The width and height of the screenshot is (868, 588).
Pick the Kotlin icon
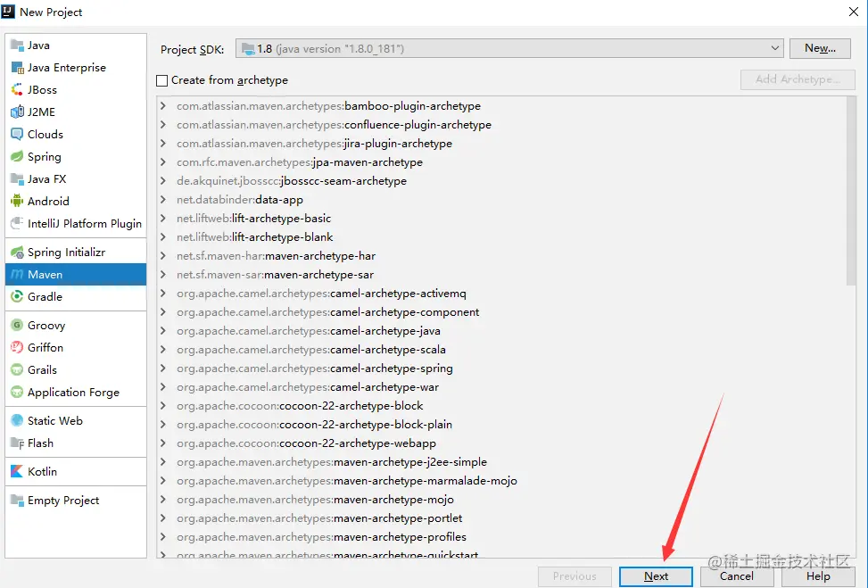point(17,472)
